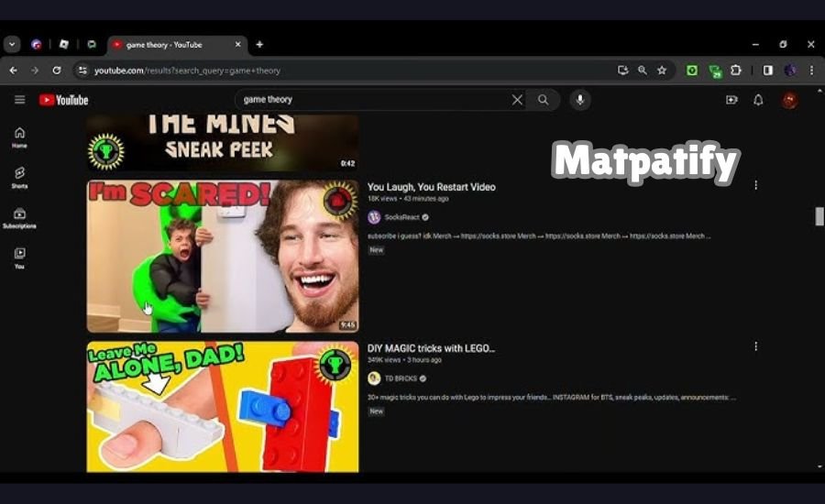Screen dimensions: 825x504
Task: Open the first green extension icon
Action: click(692, 70)
